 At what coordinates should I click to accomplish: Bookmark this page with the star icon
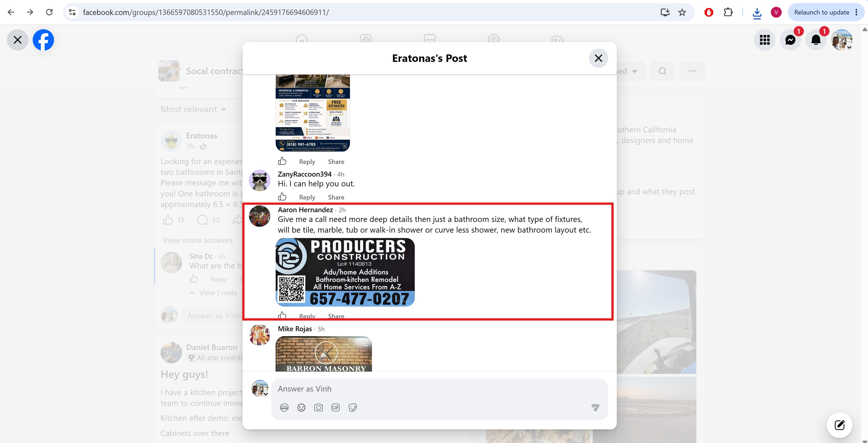(x=682, y=12)
